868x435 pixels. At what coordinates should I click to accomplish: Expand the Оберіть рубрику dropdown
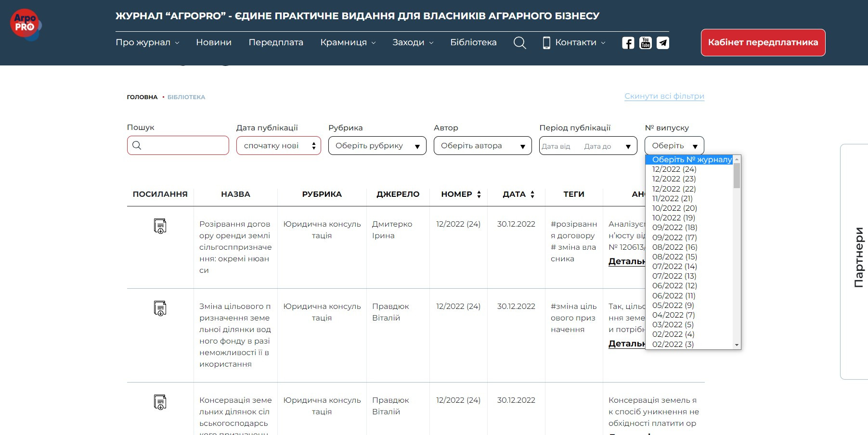377,146
